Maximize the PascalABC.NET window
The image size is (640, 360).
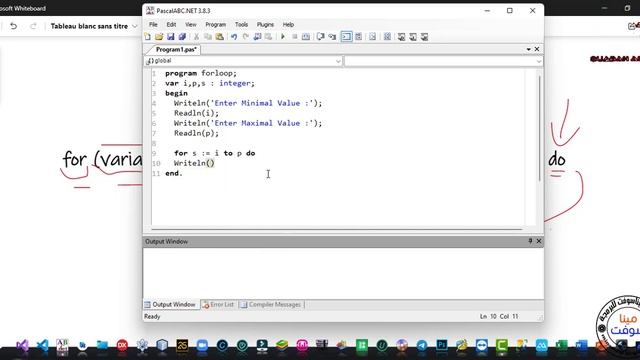(509, 11)
